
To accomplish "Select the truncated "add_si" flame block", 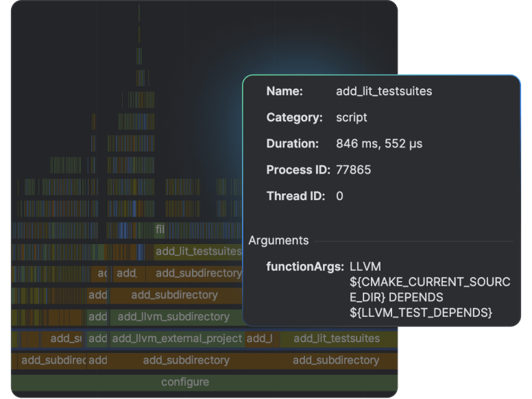I will 66,338.
